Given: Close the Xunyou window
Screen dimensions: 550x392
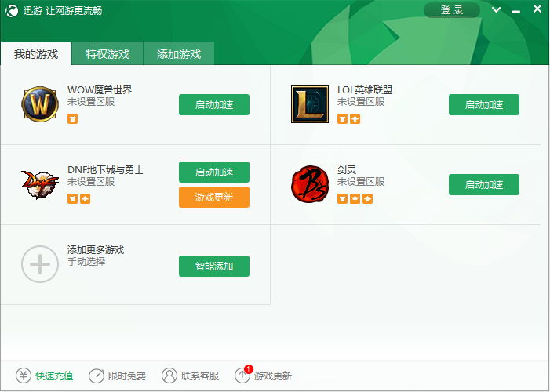Looking at the screenshot, I should coord(537,9).
